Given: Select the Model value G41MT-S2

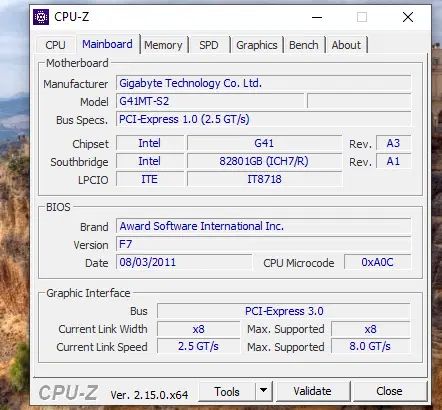Looking at the screenshot, I should pyautogui.click(x=210, y=101).
